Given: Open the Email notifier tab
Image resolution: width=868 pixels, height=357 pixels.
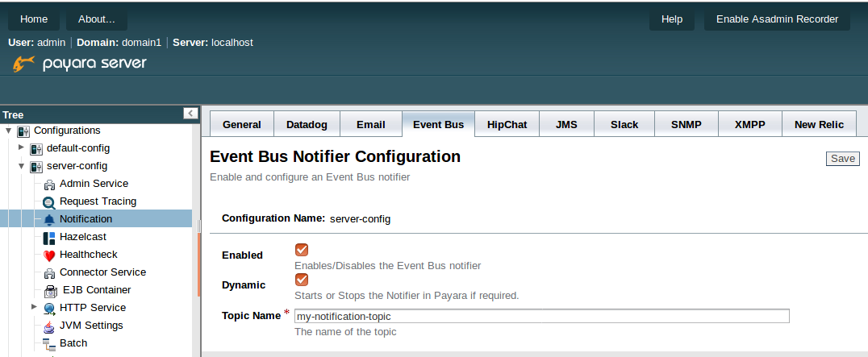Looking at the screenshot, I should [x=371, y=124].
